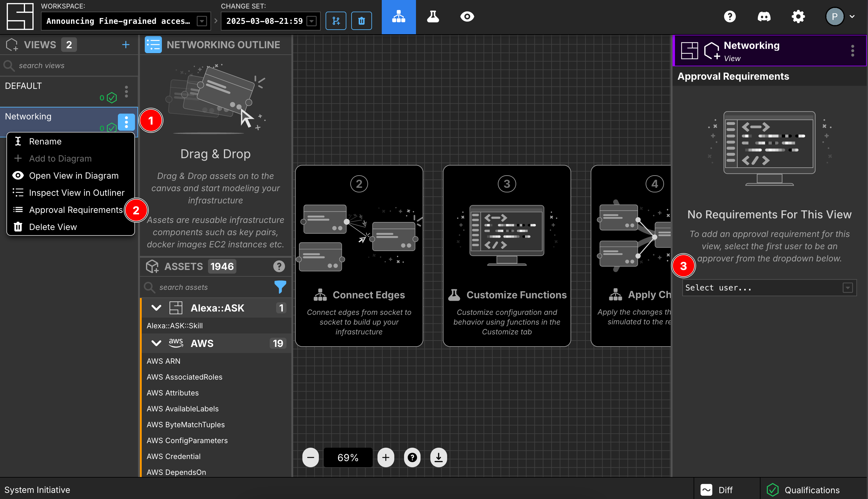
Task: Click the 69% zoom level display
Action: tap(348, 457)
